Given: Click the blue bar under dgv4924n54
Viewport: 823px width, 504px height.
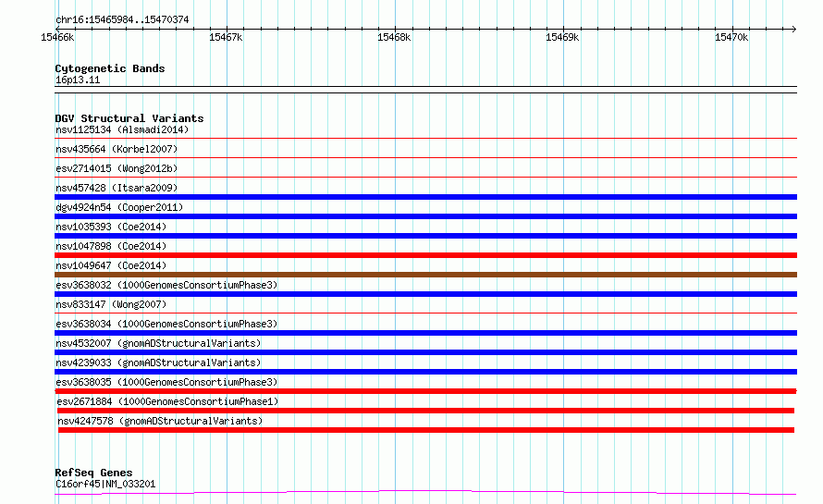Looking at the screenshot, I should tap(425, 216).
